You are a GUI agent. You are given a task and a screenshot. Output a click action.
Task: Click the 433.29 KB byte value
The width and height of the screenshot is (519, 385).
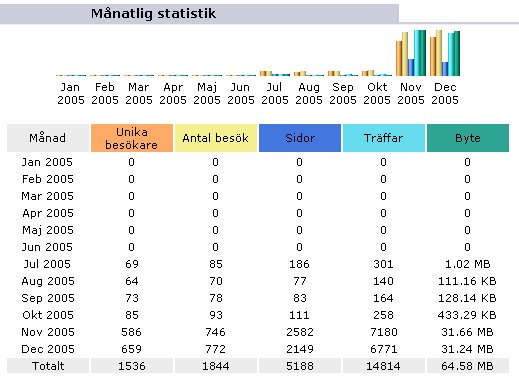(x=467, y=315)
